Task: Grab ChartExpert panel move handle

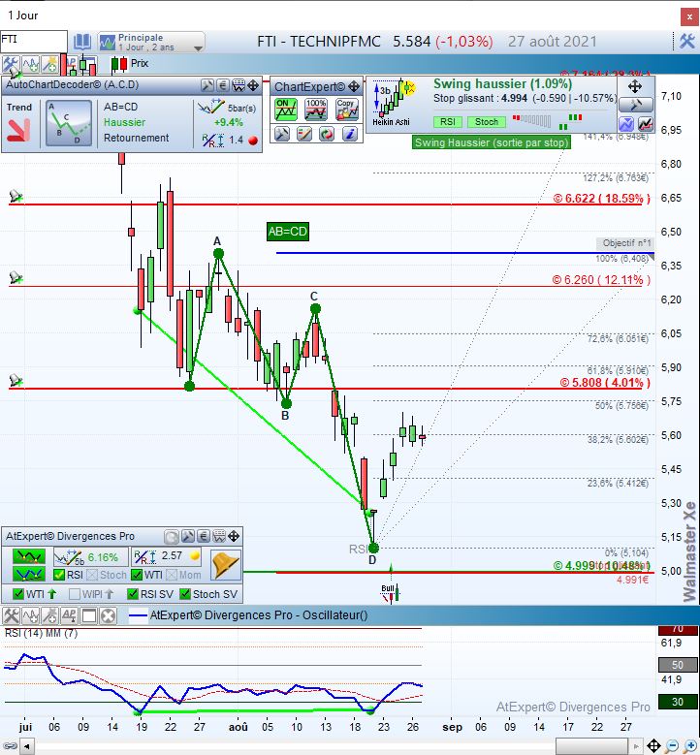Action: click(354, 86)
